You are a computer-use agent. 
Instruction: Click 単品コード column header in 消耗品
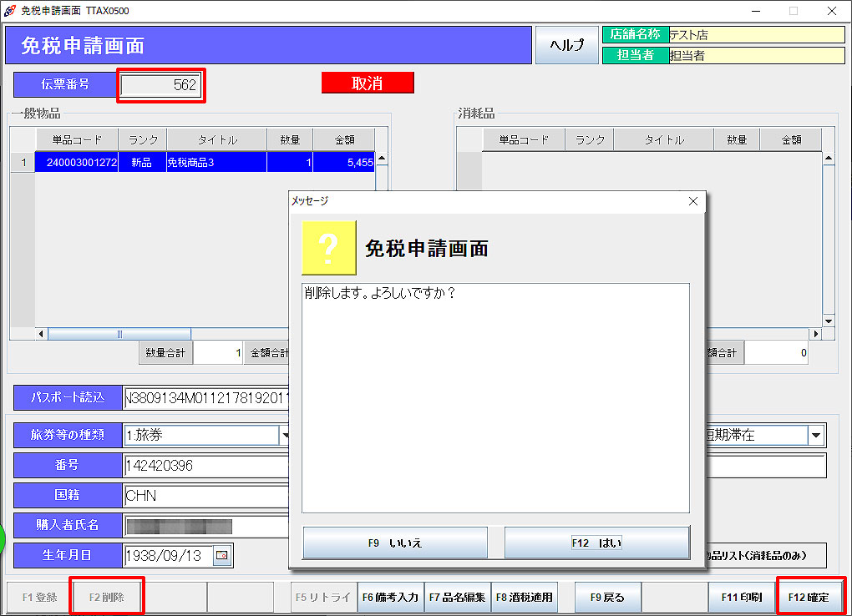pos(524,139)
